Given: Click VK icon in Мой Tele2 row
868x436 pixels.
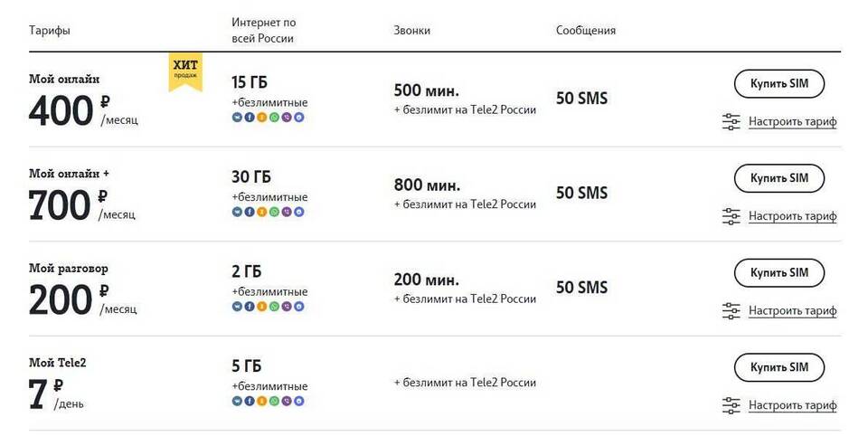Looking at the screenshot, I should point(237,401).
